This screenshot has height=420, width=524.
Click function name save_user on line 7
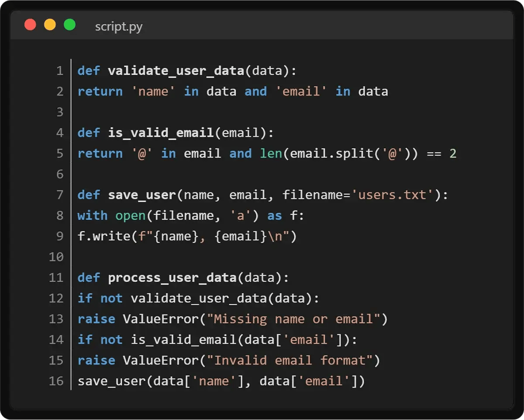pyautogui.click(x=142, y=195)
